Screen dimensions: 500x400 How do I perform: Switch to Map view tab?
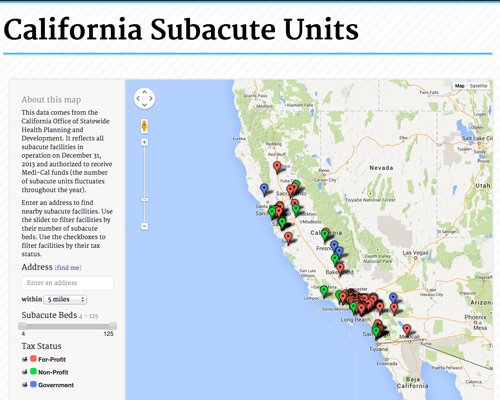pos(460,86)
